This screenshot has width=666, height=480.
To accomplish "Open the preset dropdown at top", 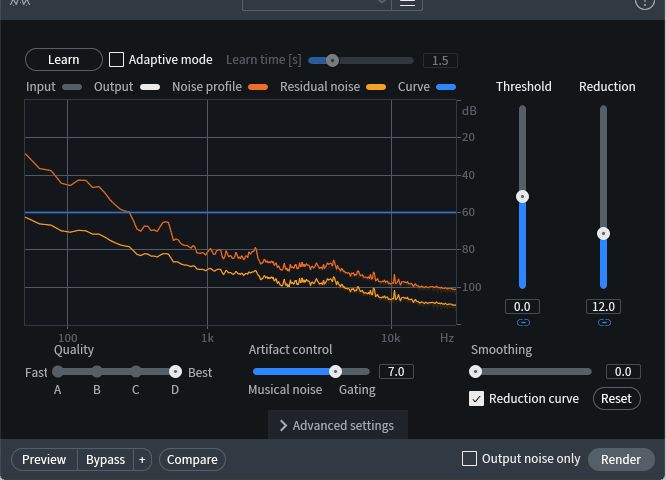I will (x=316, y=3).
